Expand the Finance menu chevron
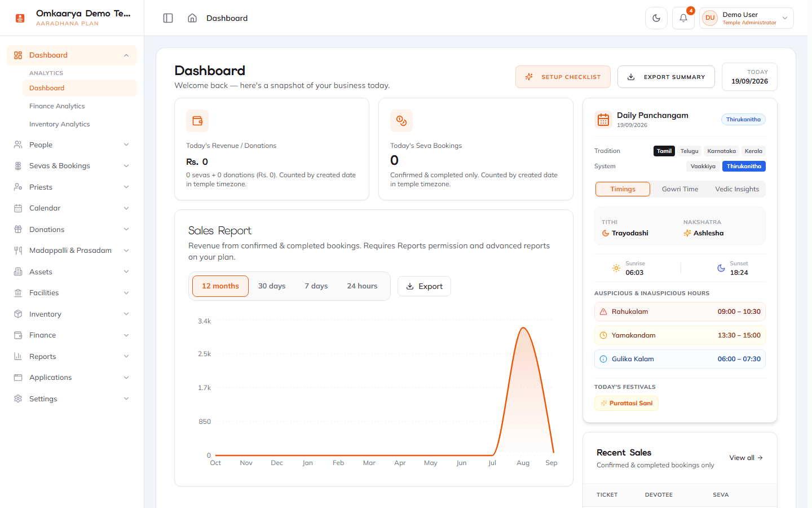This screenshot has height=508, width=812. [126, 335]
